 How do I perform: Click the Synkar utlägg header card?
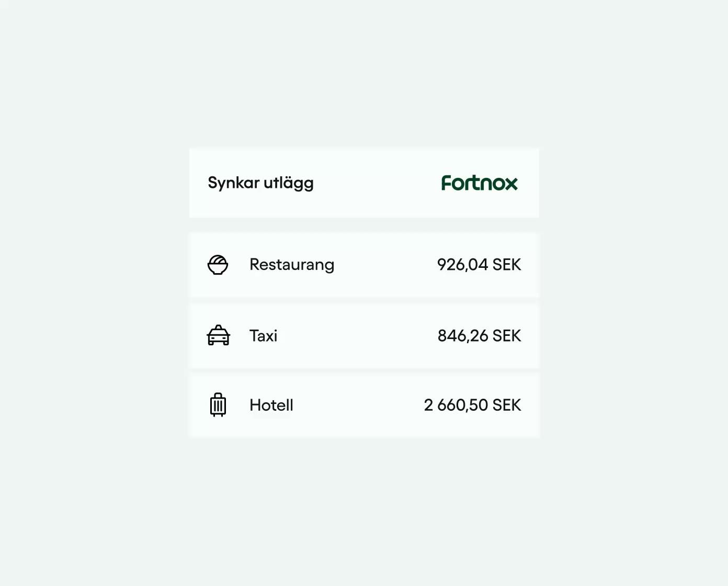point(364,183)
